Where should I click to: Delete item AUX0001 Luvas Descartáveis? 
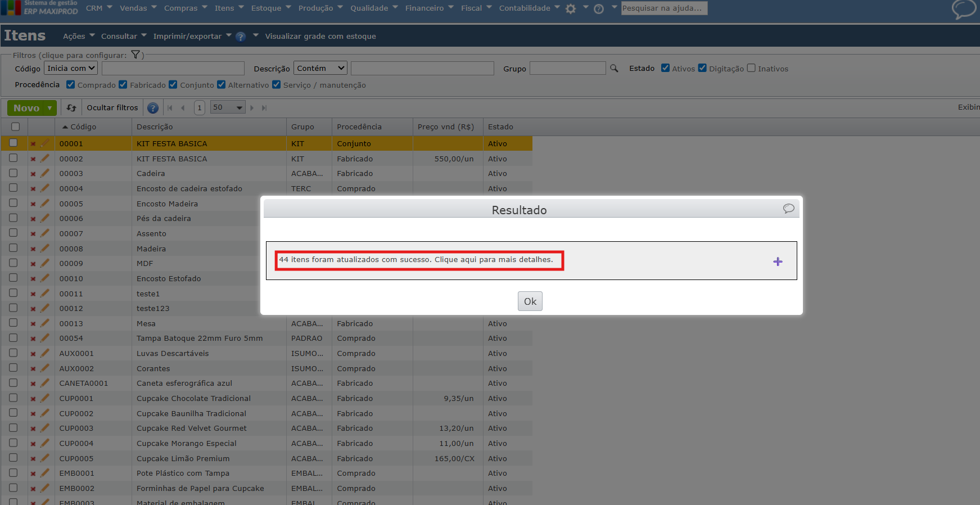pyautogui.click(x=33, y=354)
